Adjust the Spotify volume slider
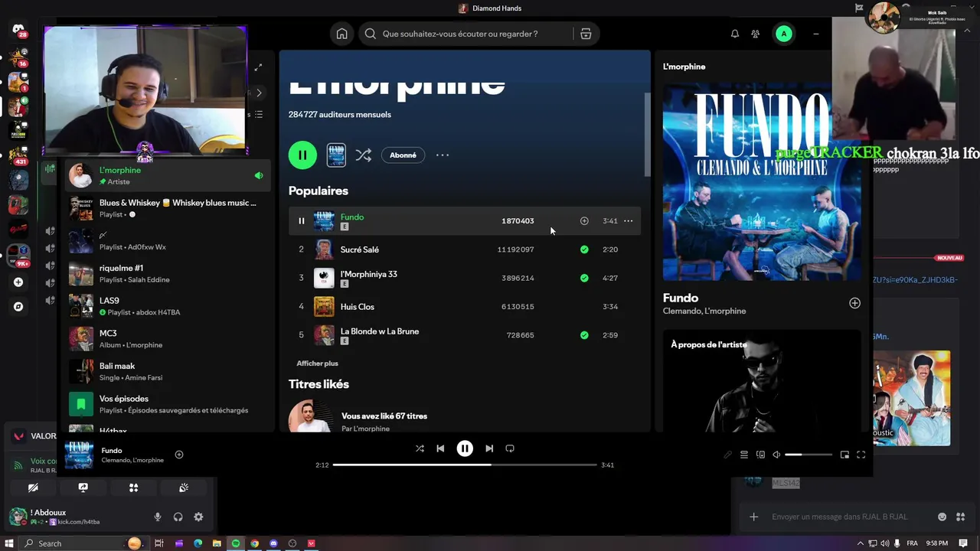980x551 pixels. (808, 455)
